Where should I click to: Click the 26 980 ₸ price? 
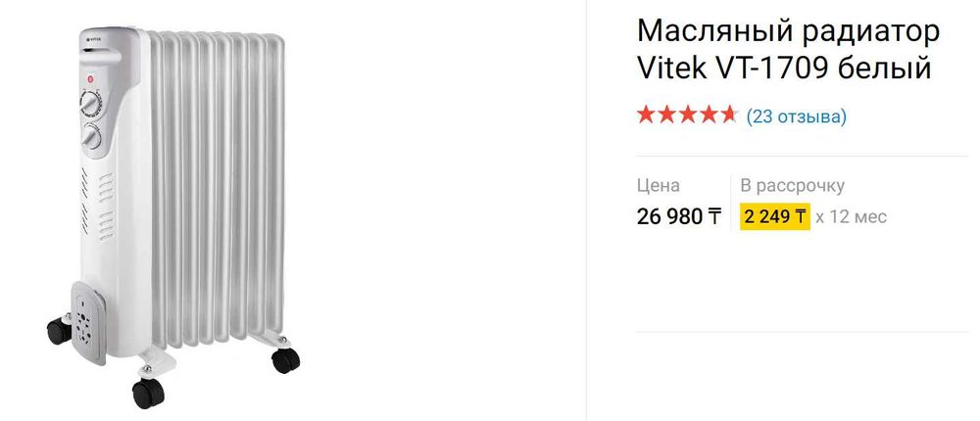click(x=679, y=216)
